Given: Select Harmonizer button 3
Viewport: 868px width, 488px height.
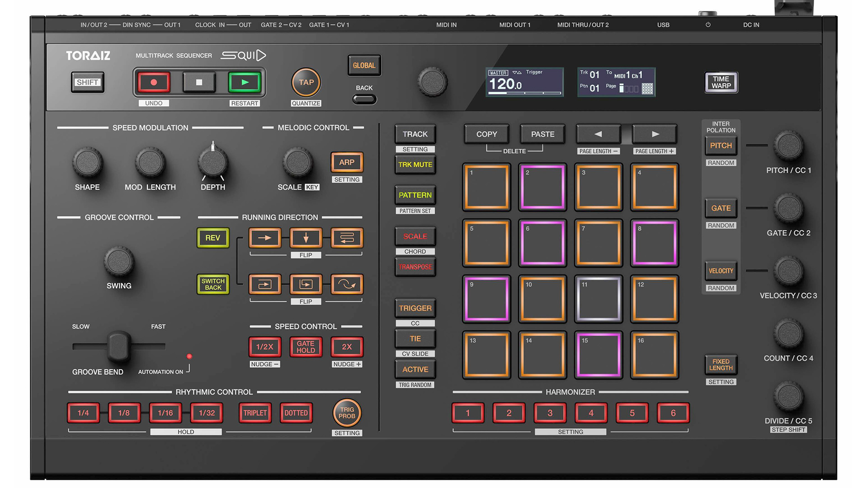Looking at the screenshot, I should pyautogui.click(x=550, y=413).
